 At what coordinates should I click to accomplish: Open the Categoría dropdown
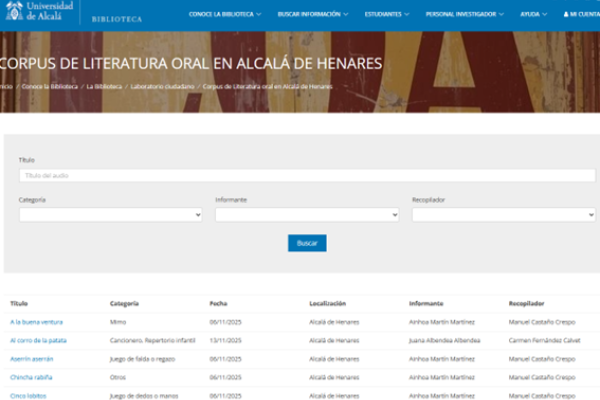point(110,214)
